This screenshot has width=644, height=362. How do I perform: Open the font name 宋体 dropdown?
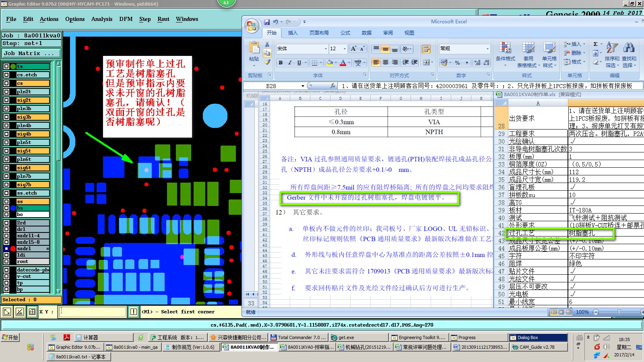click(x=326, y=49)
